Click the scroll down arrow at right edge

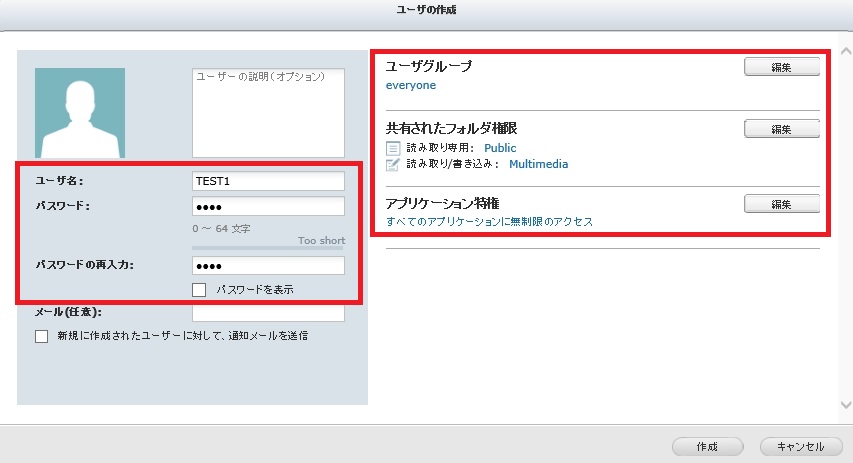tap(846, 405)
